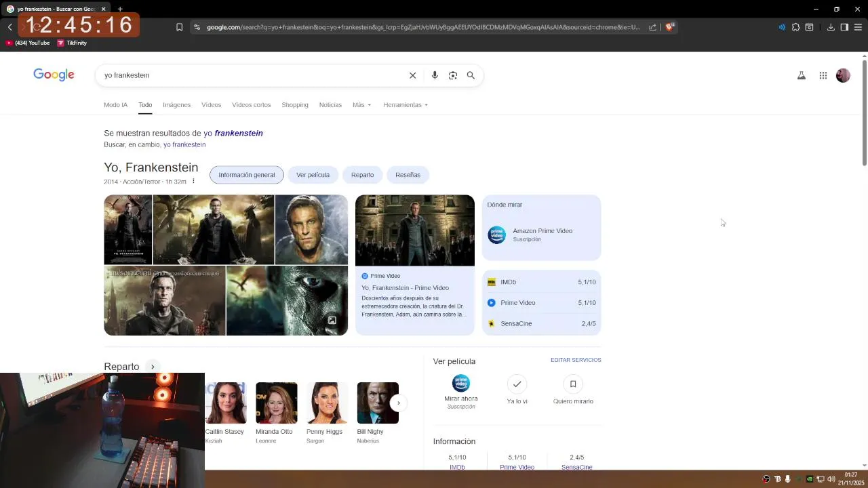Screen dimensions: 868x488
Task: Open the Yo, Frankenstein movie poster thumbnail
Action: pos(127,230)
